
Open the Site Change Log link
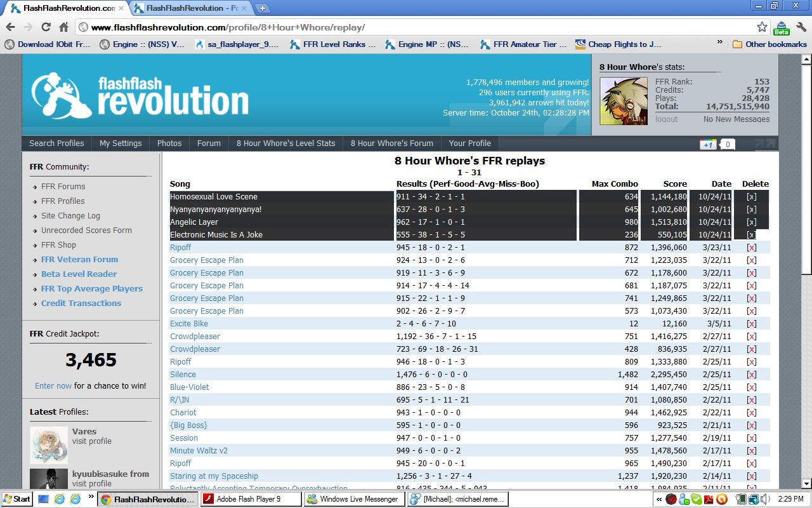pyautogui.click(x=70, y=216)
